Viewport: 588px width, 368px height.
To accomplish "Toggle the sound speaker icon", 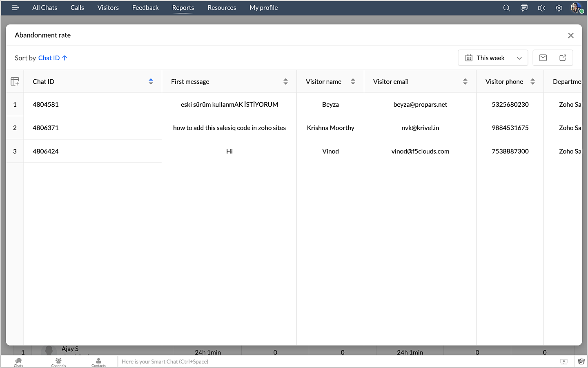I will point(541,8).
